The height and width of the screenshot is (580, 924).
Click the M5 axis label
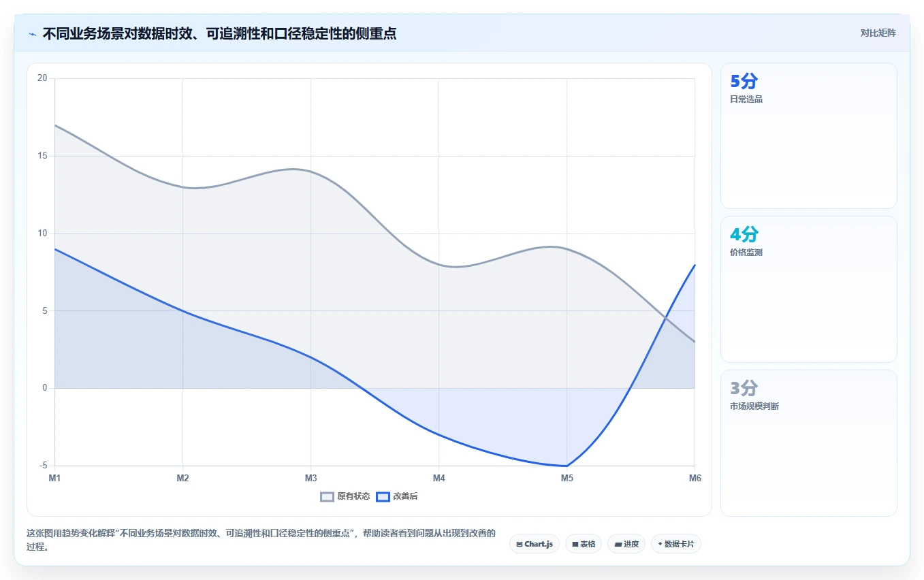pyautogui.click(x=567, y=478)
